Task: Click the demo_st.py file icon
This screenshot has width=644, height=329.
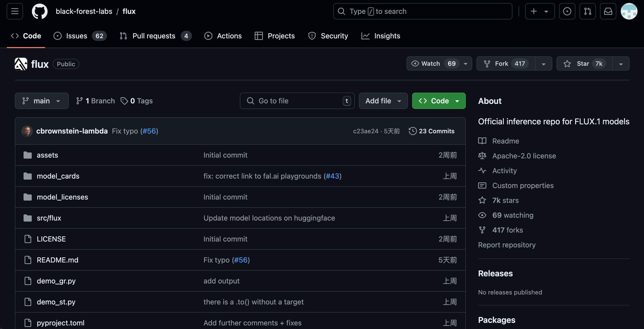Action: click(x=28, y=302)
